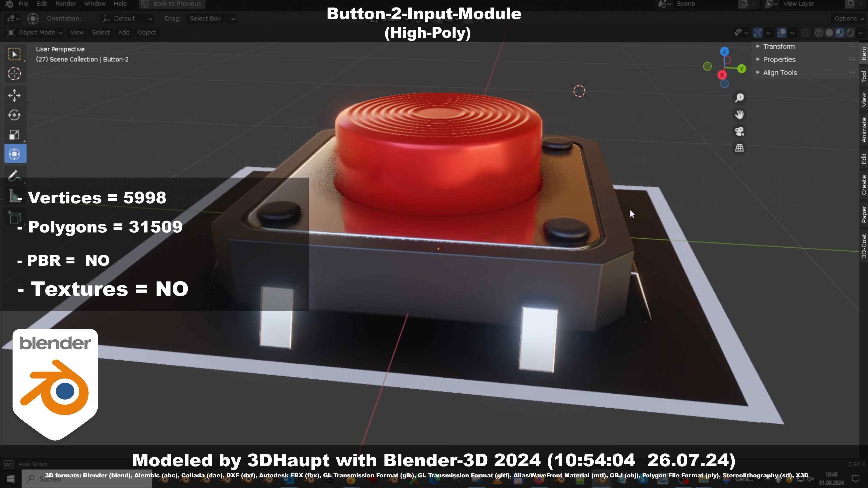Activate the Scale tool
The width and height of the screenshot is (868, 488).
click(x=14, y=134)
